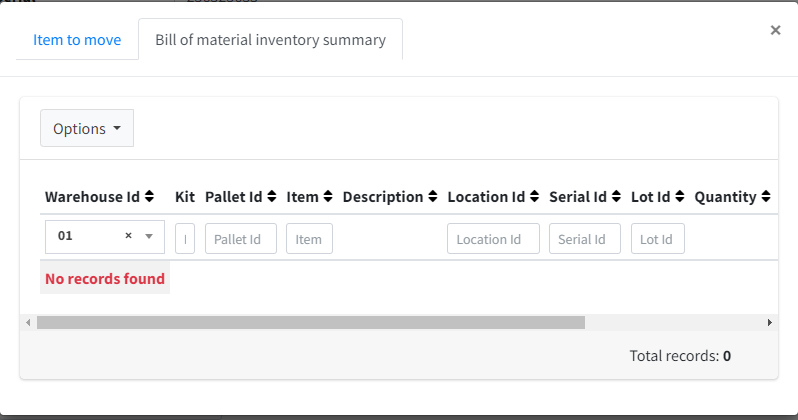Image resolution: width=798 pixels, height=420 pixels.
Task: Select Bill of material inventory summary tab
Action: click(270, 40)
